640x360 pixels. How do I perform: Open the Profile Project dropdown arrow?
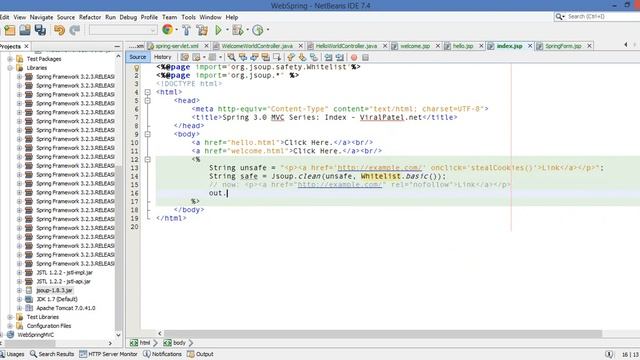[x=268, y=30]
